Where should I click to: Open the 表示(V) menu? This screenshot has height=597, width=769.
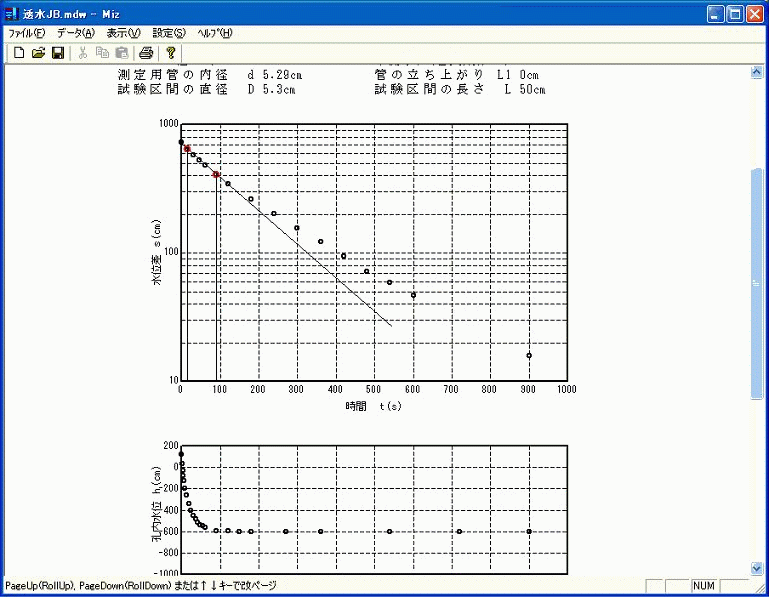pos(123,33)
